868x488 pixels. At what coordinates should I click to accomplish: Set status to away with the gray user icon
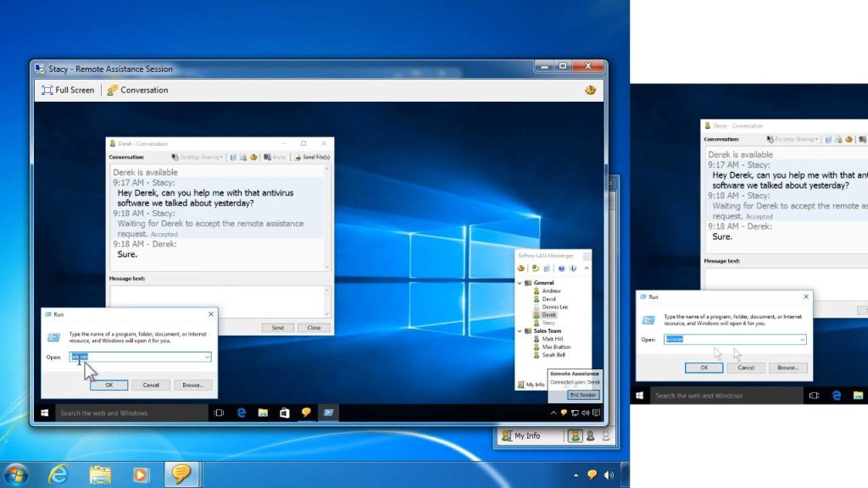pos(590,436)
